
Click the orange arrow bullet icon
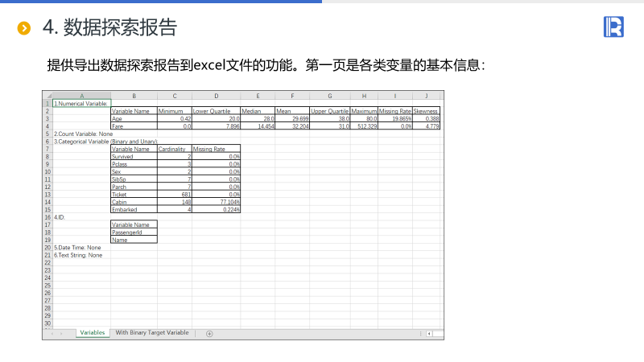24,28
